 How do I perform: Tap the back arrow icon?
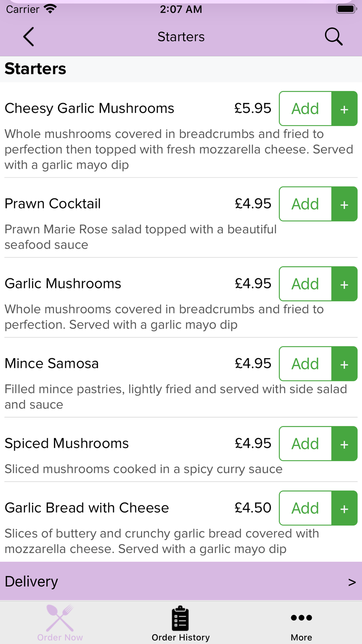click(29, 37)
